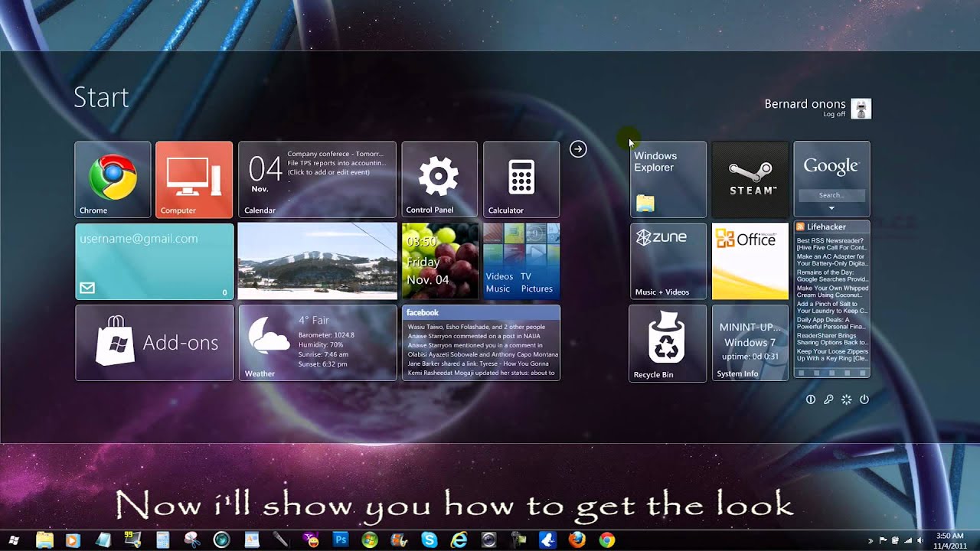This screenshot has width=980, height=551.
Task: Click the power icon at bottom right of Start
Action: (x=864, y=399)
